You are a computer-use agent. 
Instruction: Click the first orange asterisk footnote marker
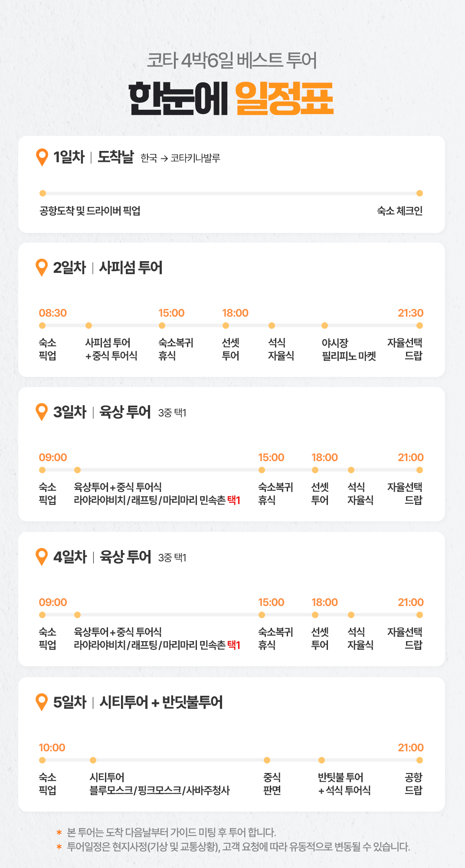(59, 832)
